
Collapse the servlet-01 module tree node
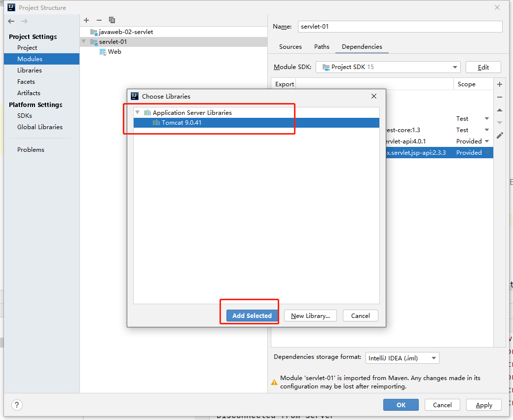[x=84, y=41]
